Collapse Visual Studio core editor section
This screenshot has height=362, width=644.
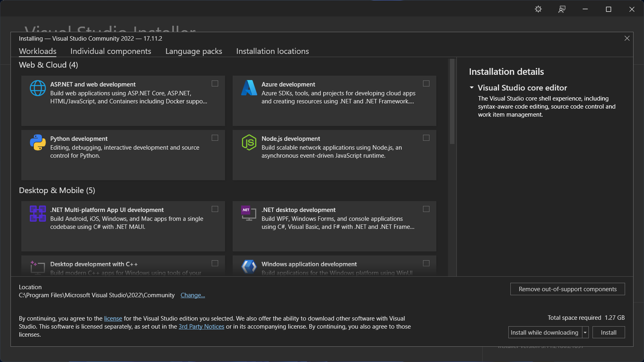tap(472, 87)
